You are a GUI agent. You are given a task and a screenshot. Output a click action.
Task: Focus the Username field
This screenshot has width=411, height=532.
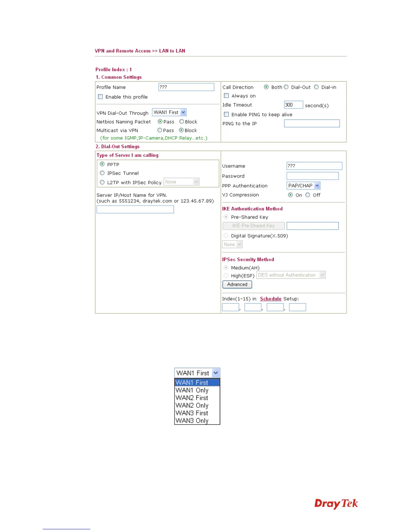(x=315, y=166)
